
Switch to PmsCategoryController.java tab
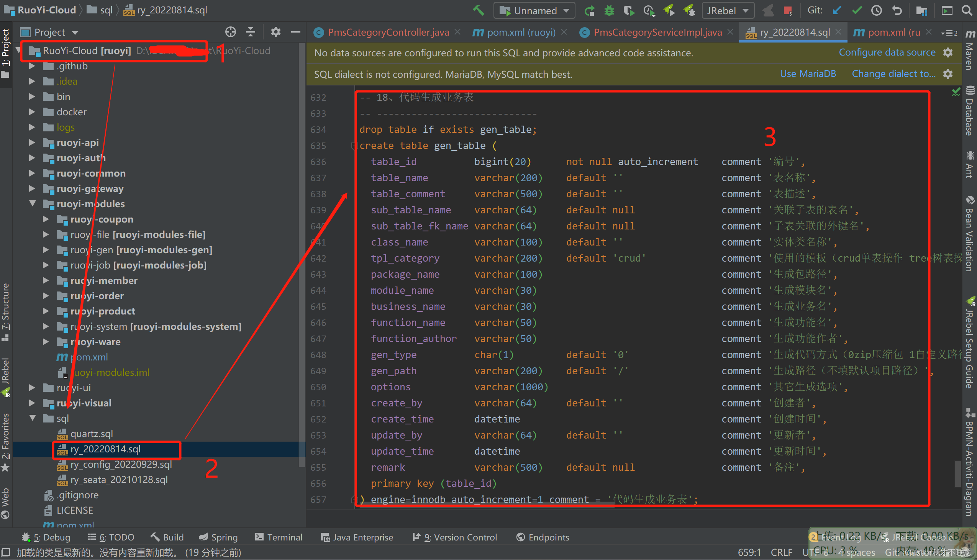[x=388, y=32]
